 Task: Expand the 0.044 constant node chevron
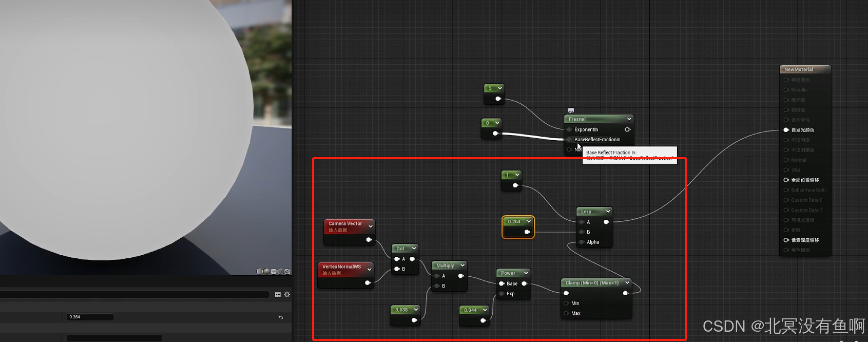(485, 310)
